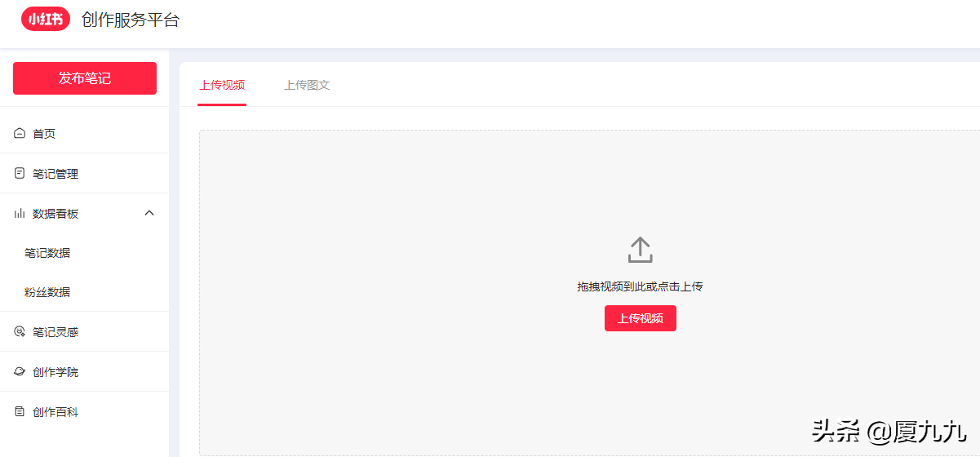Screen dimensions: 980x457
Task: Collapse the 数据看板 chevron arrow
Action: coord(149,213)
